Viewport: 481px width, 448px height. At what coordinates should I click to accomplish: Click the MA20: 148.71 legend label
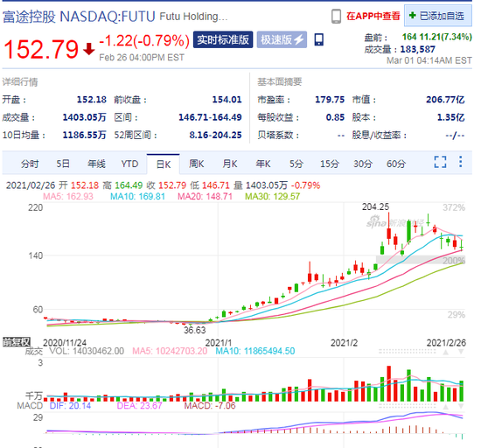[205, 196]
